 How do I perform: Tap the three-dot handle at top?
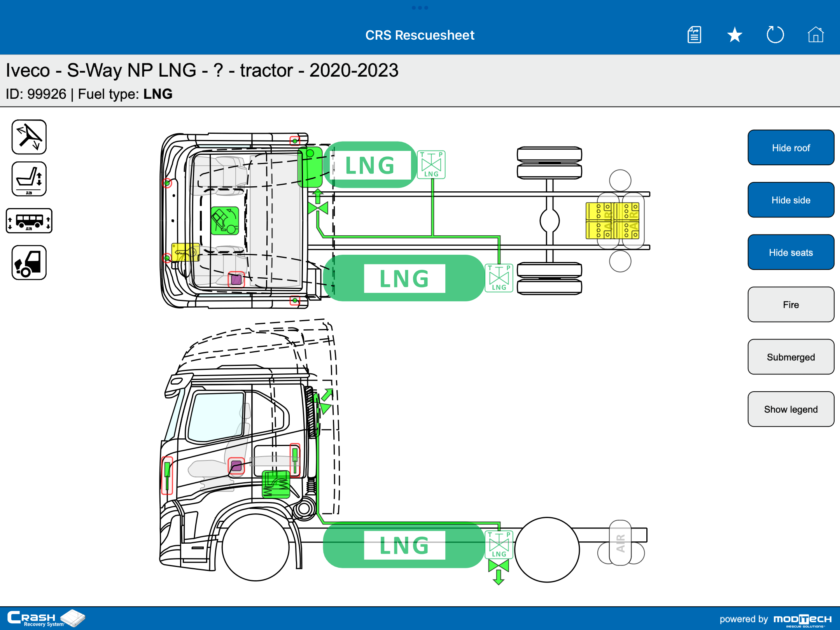[x=420, y=8]
